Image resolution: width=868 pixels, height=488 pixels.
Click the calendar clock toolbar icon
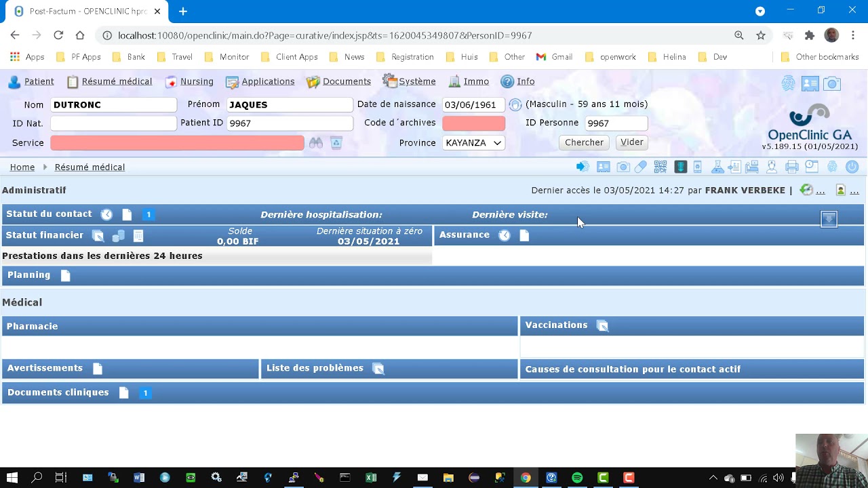(x=812, y=166)
